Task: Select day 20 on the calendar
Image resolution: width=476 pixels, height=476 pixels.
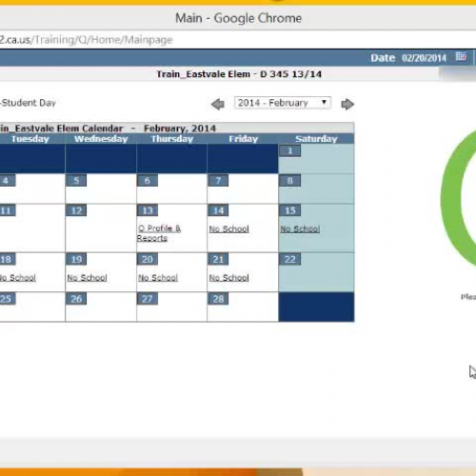Action: (x=148, y=259)
